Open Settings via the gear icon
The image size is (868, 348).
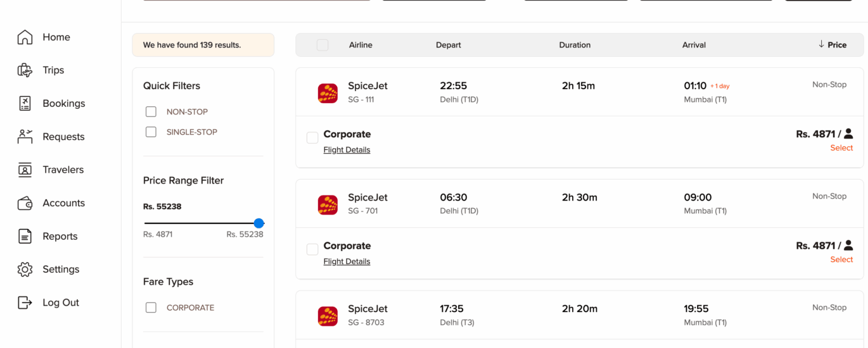pos(25,270)
